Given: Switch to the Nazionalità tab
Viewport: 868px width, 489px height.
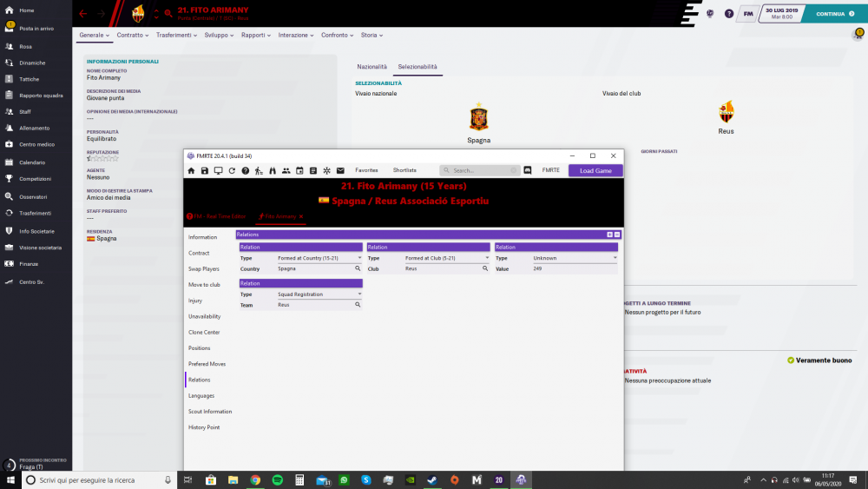Looking at the screenshot, I should pyautogui.click(x=372, y=67).
